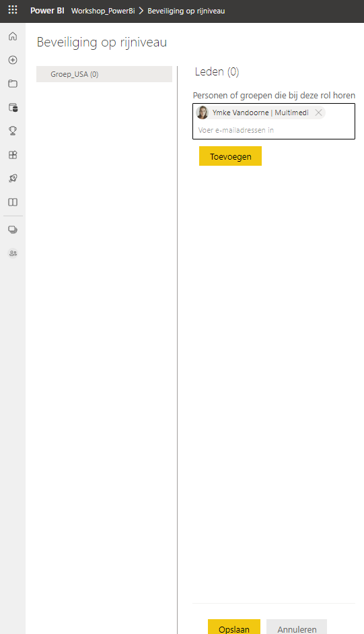This screenshot has width=364, height=634.
Task: Open the Learn book icon
Action: coord(13,202)
